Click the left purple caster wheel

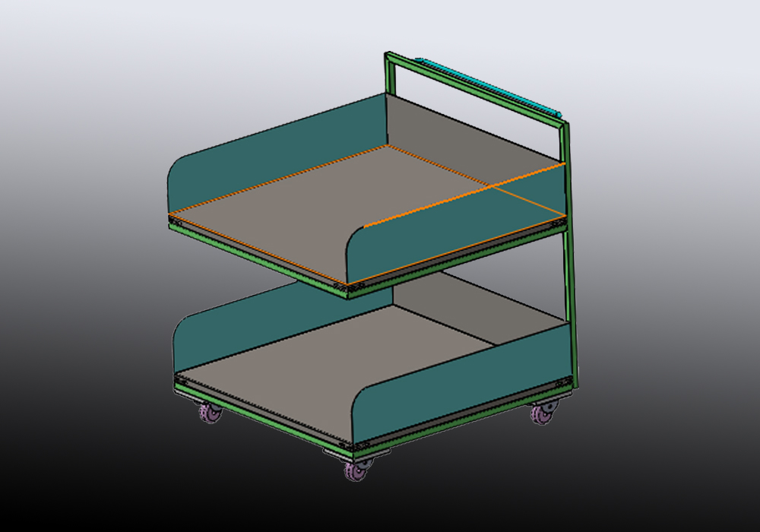209,413
